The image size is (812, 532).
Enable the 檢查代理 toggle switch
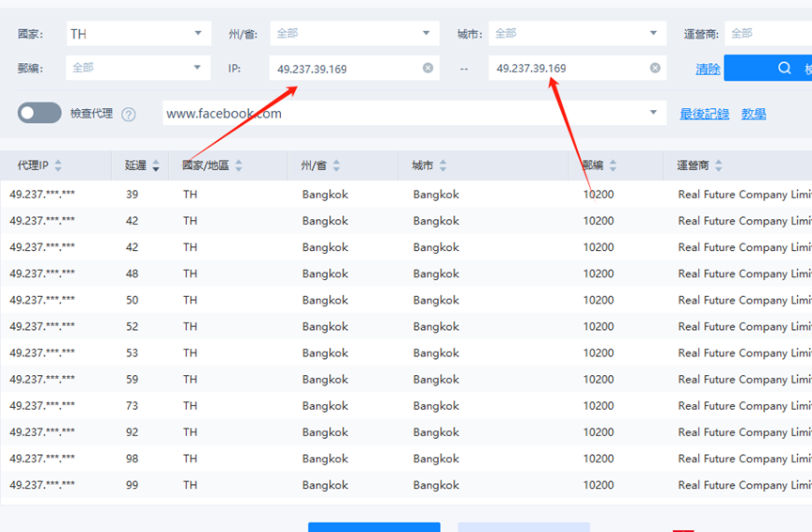(x=39, y=113)
